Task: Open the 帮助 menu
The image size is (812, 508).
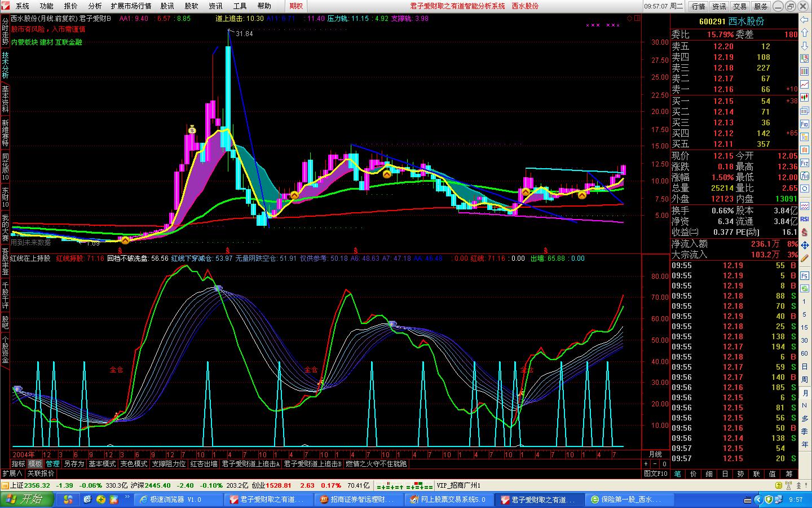Action: coord(264,6)
